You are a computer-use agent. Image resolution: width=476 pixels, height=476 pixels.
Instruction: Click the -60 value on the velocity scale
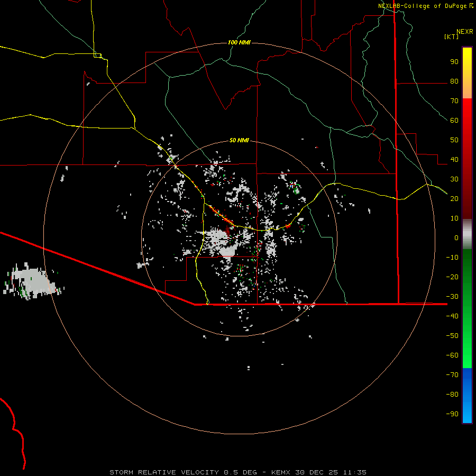click(x=452, y=355)
